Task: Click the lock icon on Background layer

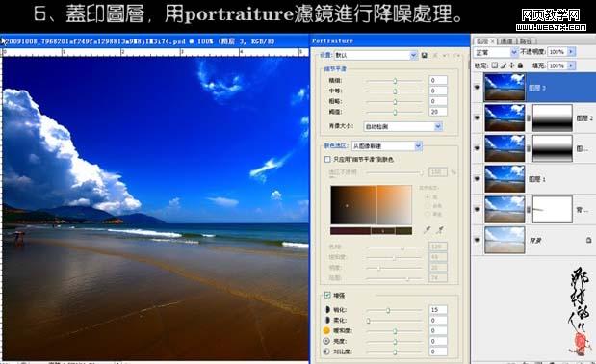Action: point(588,240)
